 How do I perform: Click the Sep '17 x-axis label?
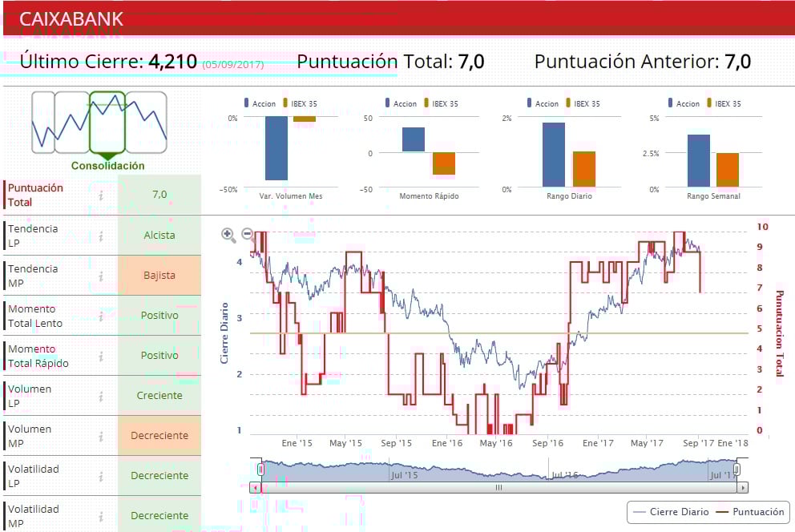tap(698, 443)
